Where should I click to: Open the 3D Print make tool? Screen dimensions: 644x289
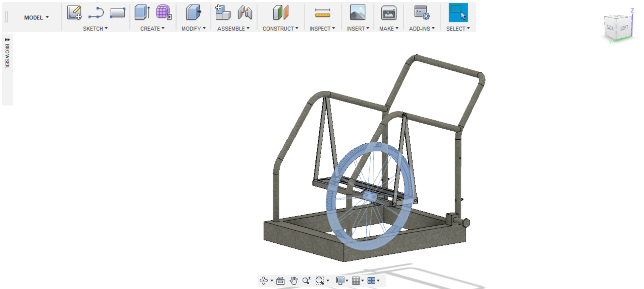tap(389, 13)
